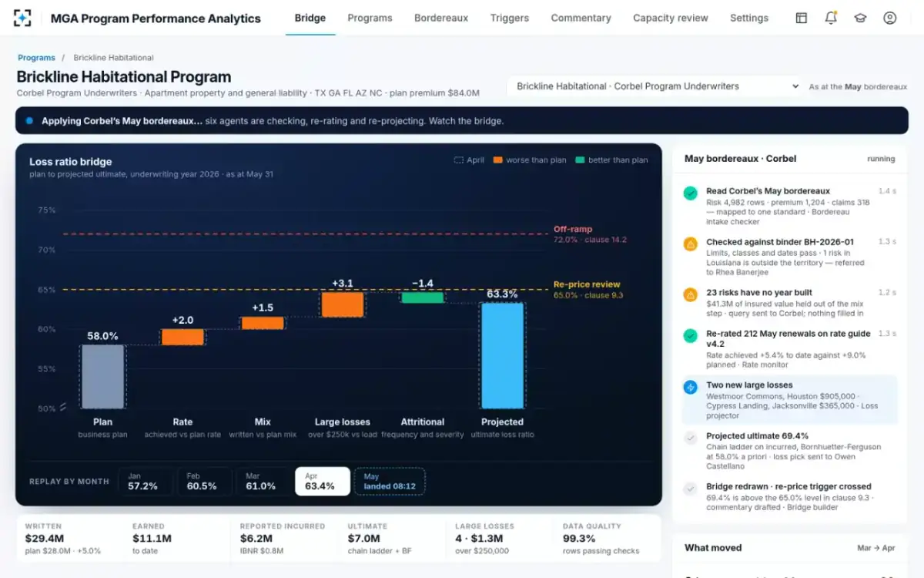924x578 pixels.
Task: Click the pending check beside Projected ultimate 69.4%
Action: click(x=691, y=438)
